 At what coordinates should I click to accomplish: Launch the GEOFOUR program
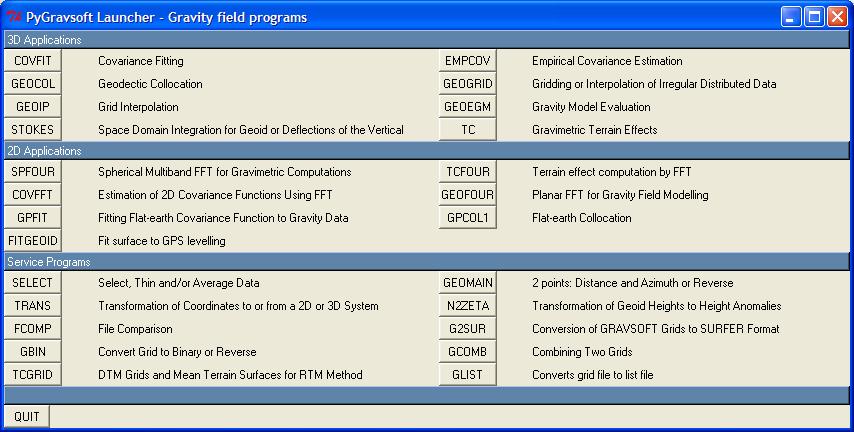pyautogui.click(x=468, y=195)
